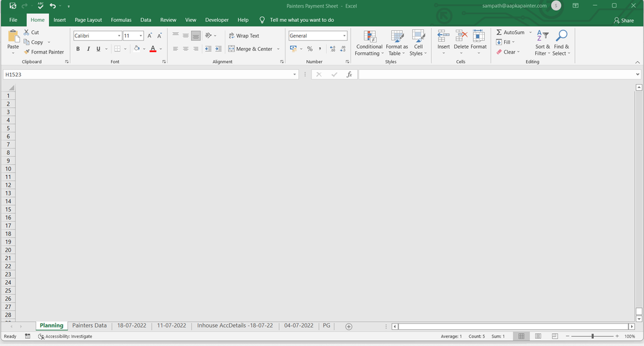
Task: Expand Merge & Center dropdown arrow
Action: (x=278, y=49)
